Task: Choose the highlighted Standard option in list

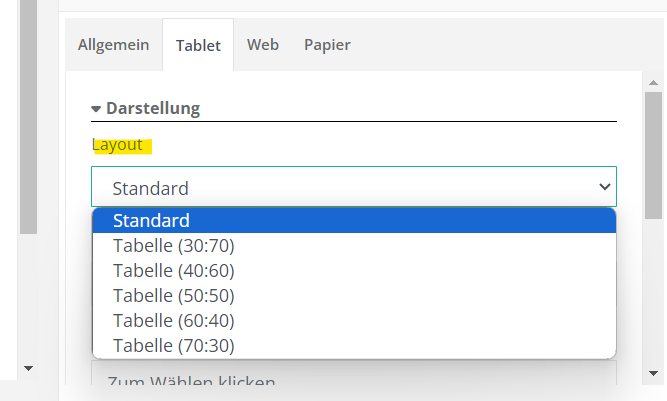Action: [352, 220]
